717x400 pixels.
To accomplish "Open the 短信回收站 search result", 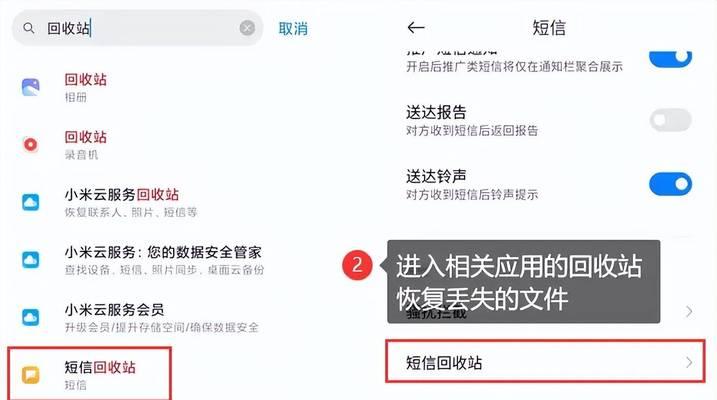I will (x=90, y=374).
